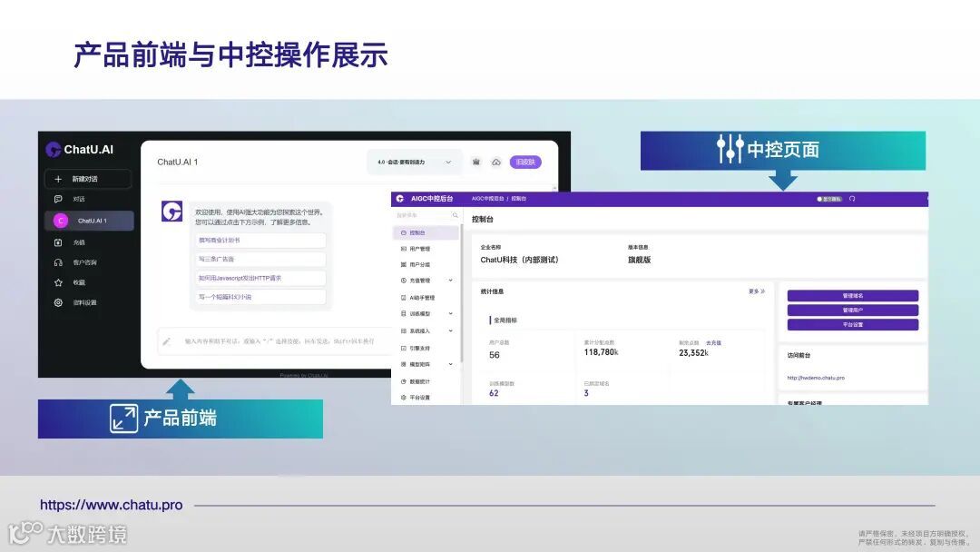Viewport: 980px width, 552px height.
Task: Click the purple 旧皮肤 pill button
Action: (525, 162)
